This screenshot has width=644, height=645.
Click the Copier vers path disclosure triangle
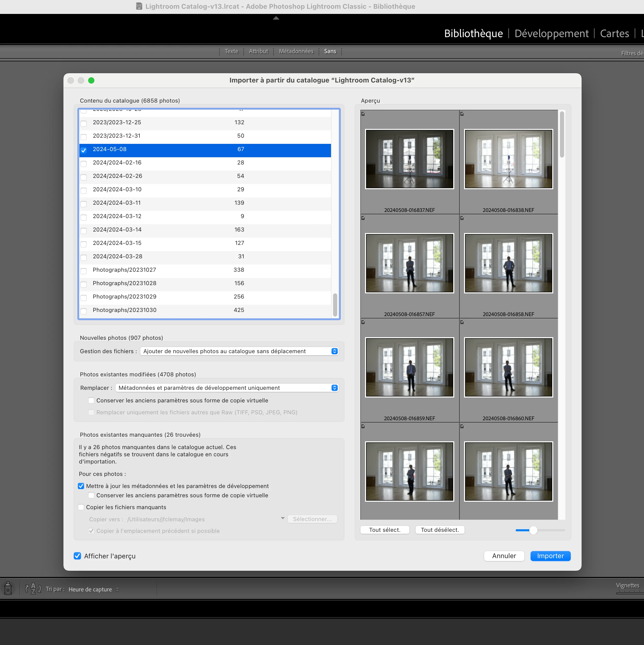coord(283,518)
